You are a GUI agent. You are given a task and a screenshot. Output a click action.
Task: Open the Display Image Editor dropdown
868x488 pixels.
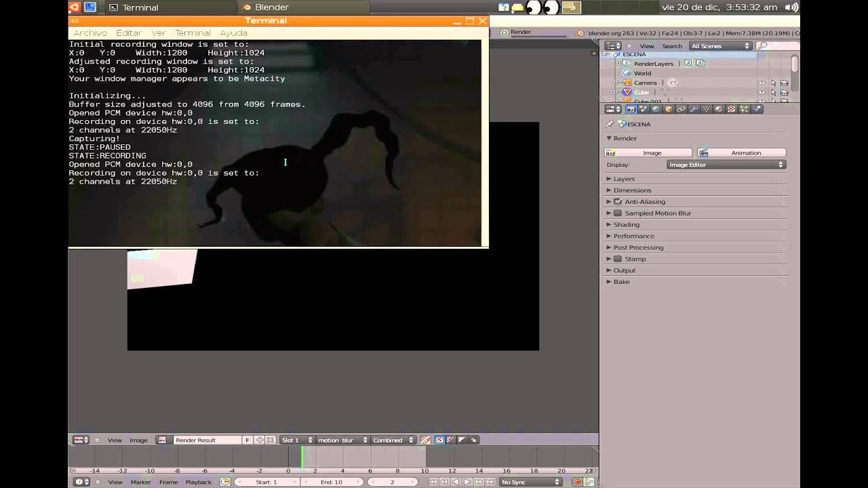726,165
